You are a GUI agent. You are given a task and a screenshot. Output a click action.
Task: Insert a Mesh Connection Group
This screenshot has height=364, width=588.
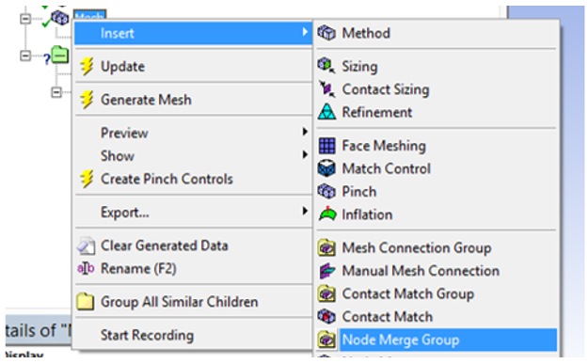(437, 247)
